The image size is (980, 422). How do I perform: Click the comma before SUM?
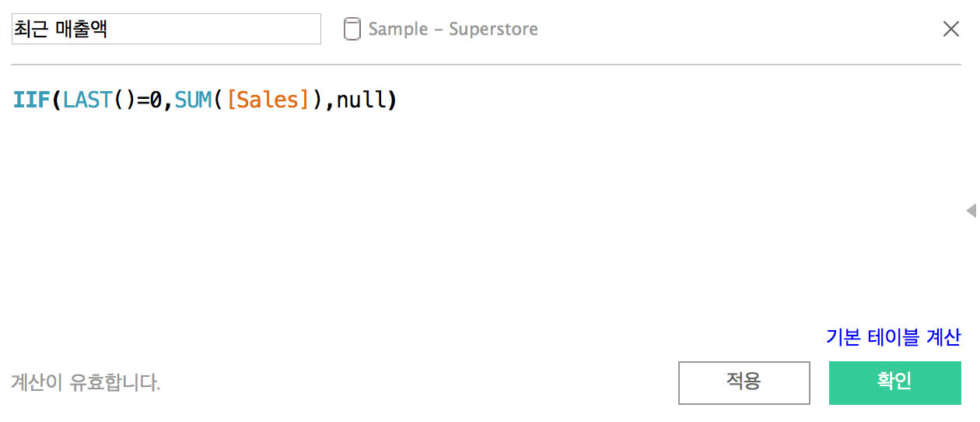(x=169, y=102)
